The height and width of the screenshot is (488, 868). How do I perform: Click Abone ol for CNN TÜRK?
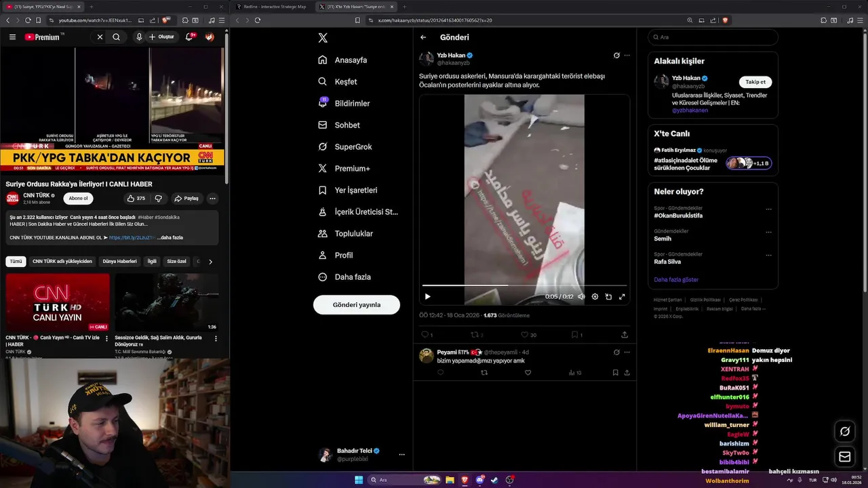coord(78,199)
